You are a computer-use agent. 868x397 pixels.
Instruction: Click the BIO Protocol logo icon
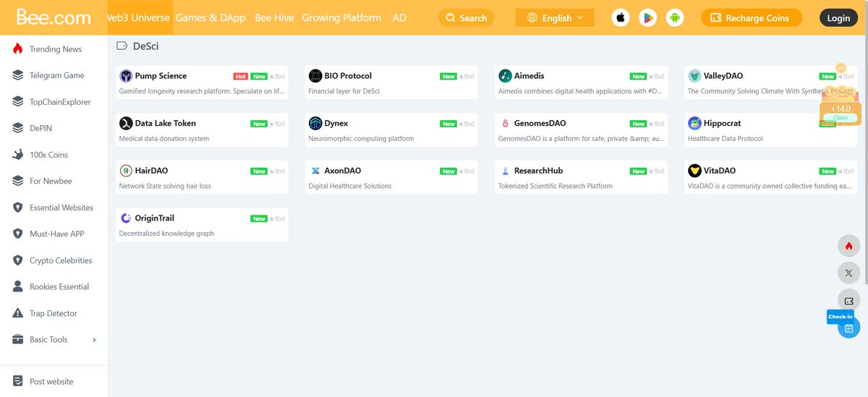coord(315,76)
